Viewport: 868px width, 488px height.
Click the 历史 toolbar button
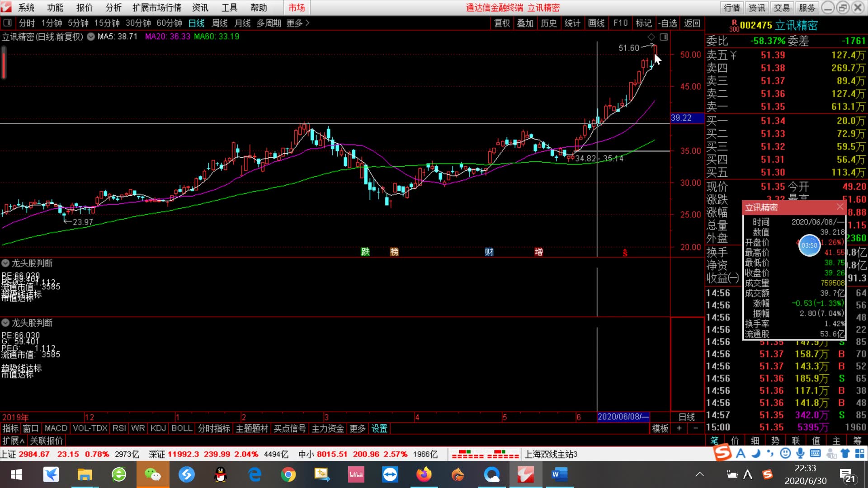pos(549,23)
